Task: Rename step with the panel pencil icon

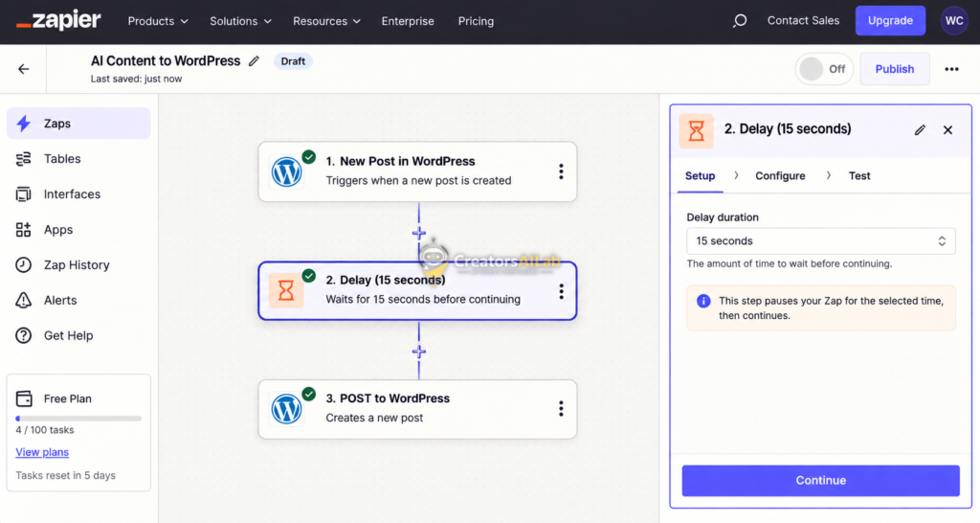Action: pos(920,130)
